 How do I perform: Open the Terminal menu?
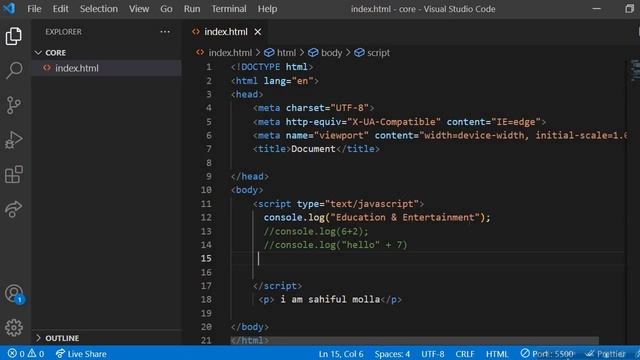[229, 9]
